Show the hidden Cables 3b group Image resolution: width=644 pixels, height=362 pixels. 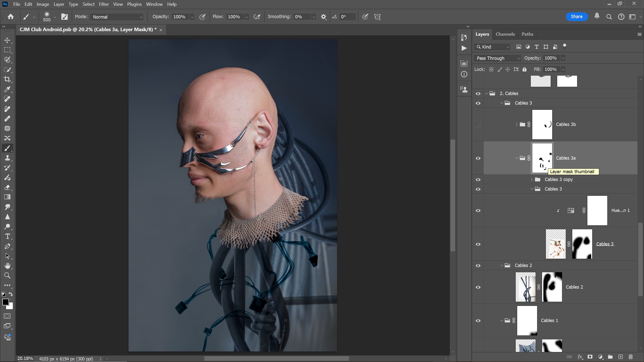click(x=478, y=124)
